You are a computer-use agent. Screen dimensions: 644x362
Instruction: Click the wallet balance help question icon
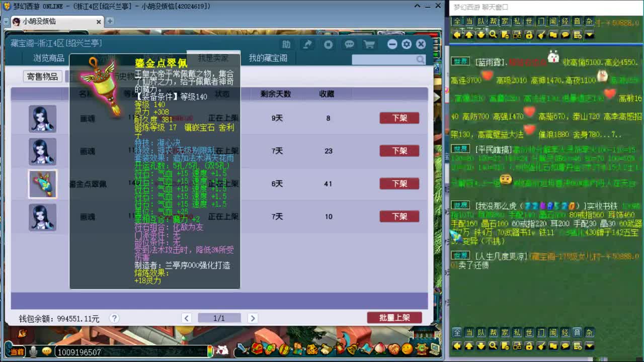[114, 318]
